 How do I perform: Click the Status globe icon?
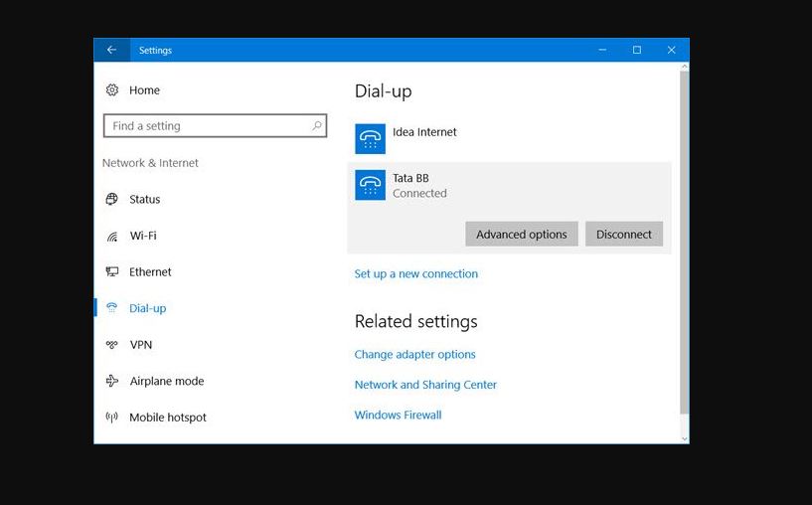point(112,199)
